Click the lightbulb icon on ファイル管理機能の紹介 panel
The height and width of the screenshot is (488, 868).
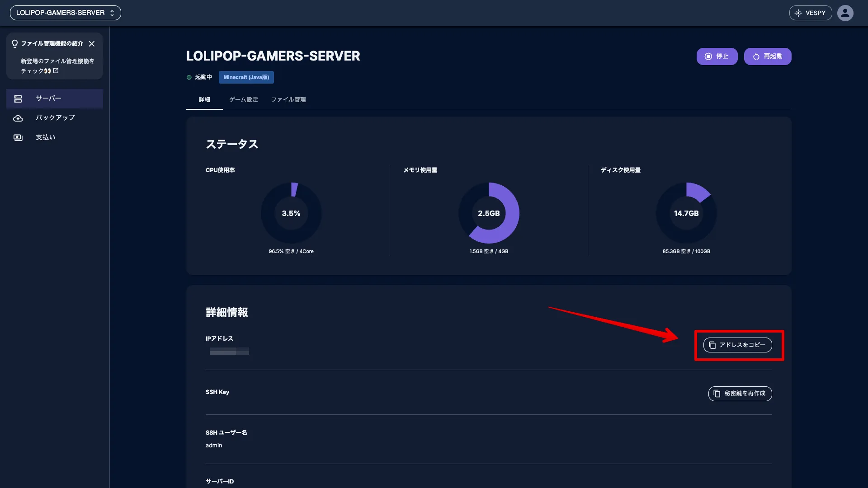click(15, 43)
